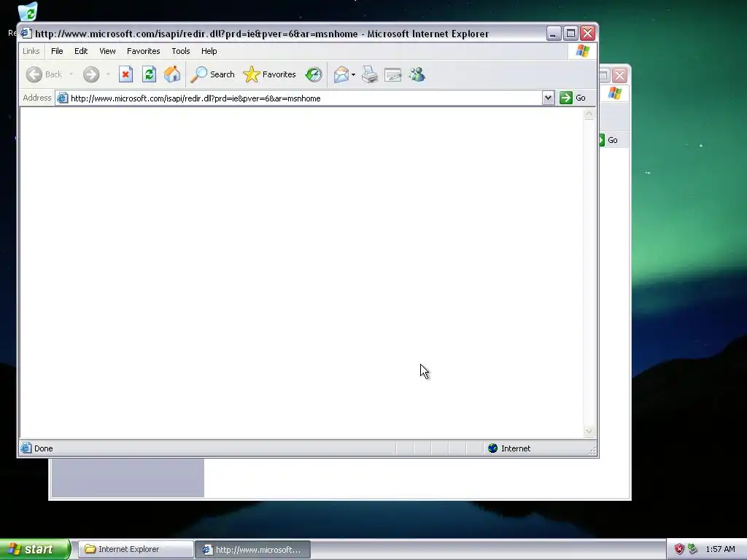Open the Edit menu
This screenshot has height=560, width=747.
click(81, 51)
